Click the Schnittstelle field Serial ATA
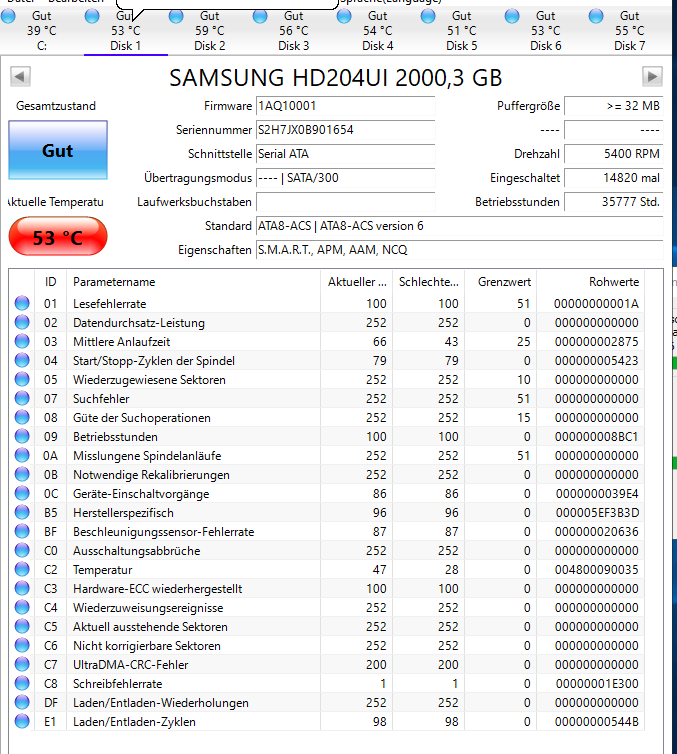This screenshot has height=754, width=677. pyautogui.click(x=346, y=154)
